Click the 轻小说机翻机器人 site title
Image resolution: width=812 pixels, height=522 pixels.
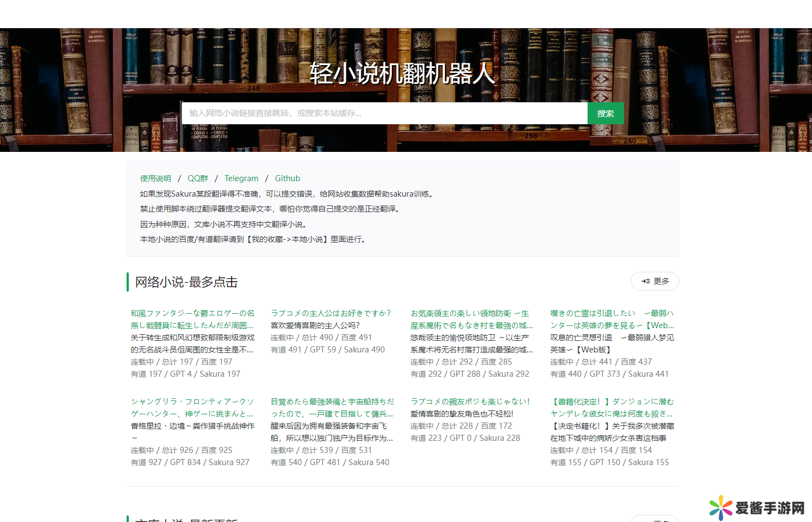(x=402, y=73)
